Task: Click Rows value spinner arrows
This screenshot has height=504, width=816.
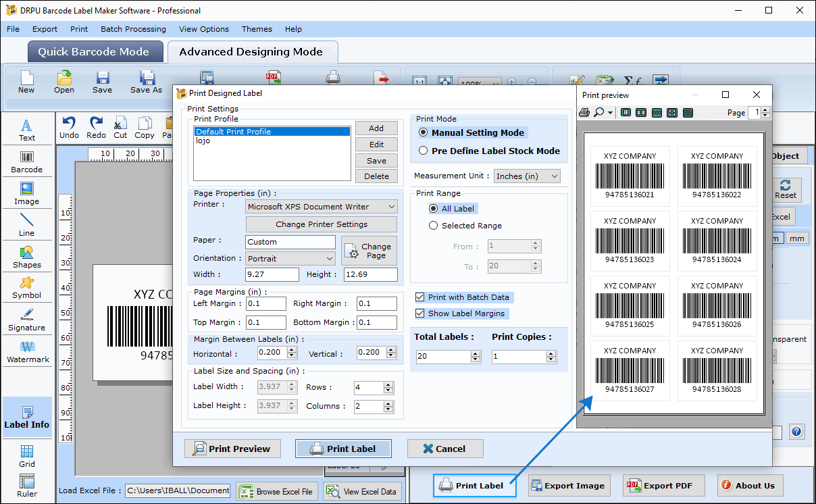Action: [388, 388]
